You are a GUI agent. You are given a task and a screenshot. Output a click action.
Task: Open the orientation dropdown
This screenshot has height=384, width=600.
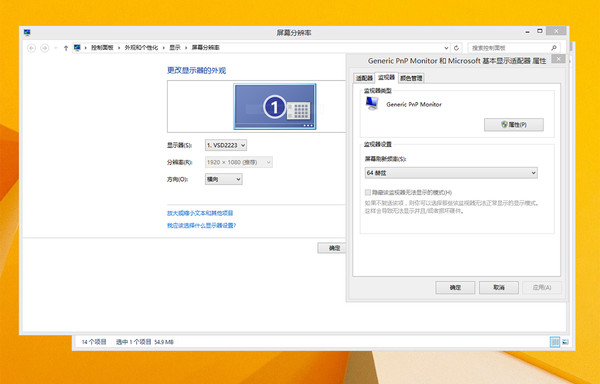(223, 179)
